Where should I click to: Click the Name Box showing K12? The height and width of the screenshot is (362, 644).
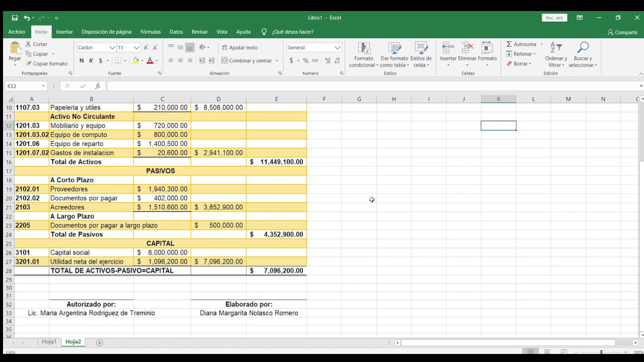tap(25, 86)
